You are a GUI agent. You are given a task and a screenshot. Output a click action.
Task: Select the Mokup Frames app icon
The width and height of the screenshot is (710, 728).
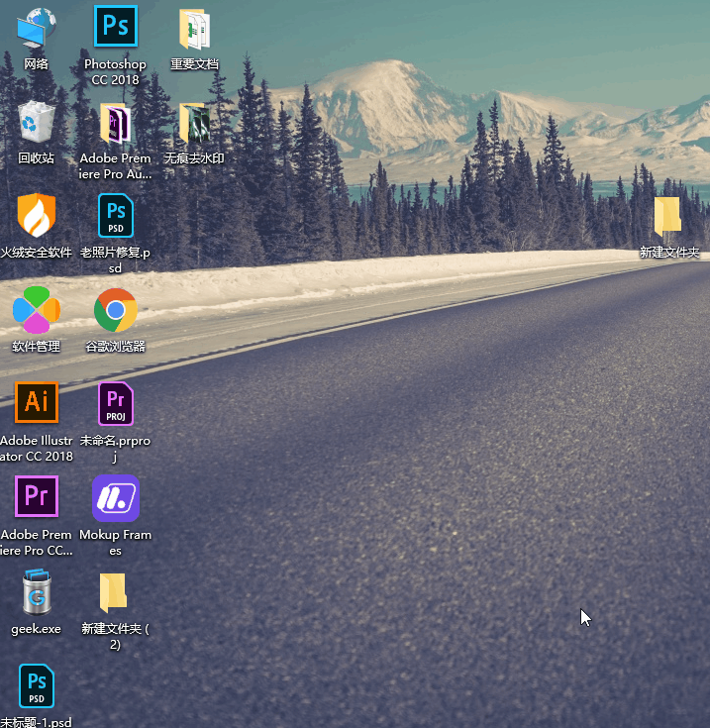[x=116, y=498]
